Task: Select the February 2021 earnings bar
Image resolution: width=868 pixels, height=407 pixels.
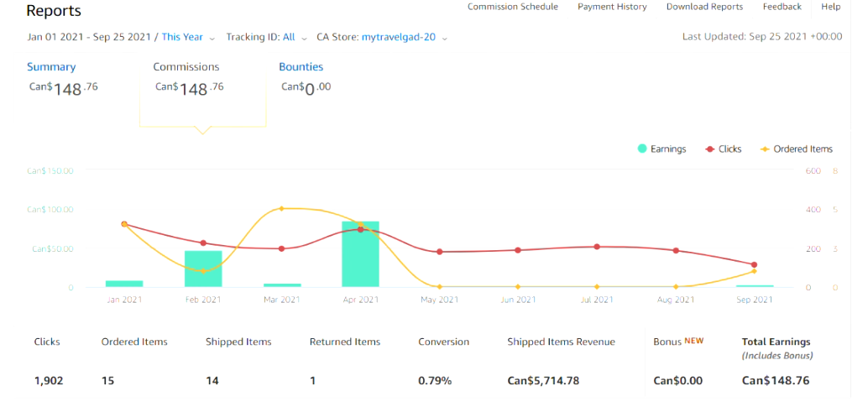Action: pos(203,269)
